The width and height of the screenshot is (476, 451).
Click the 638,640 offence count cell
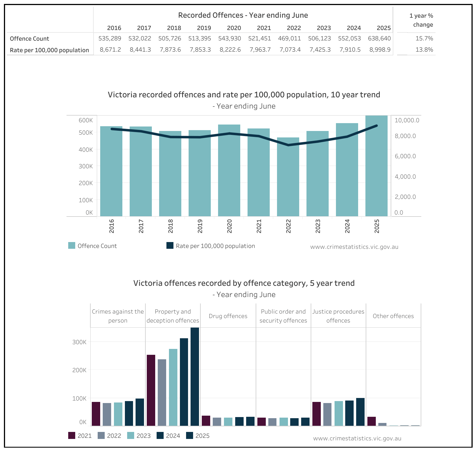point(379,38)
